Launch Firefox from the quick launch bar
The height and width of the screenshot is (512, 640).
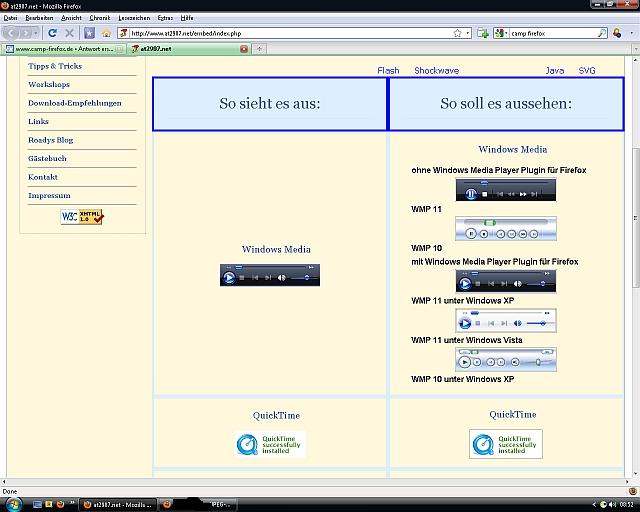point(60,504)
